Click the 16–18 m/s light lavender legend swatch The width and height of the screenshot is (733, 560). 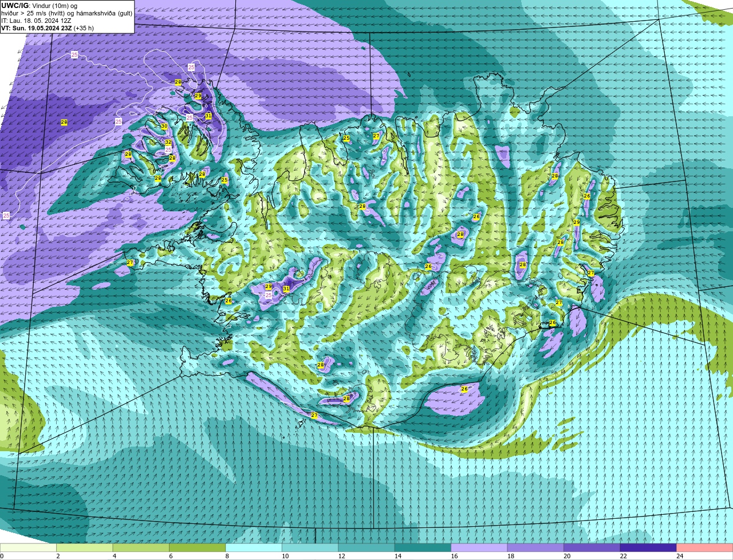pos(479,548)
